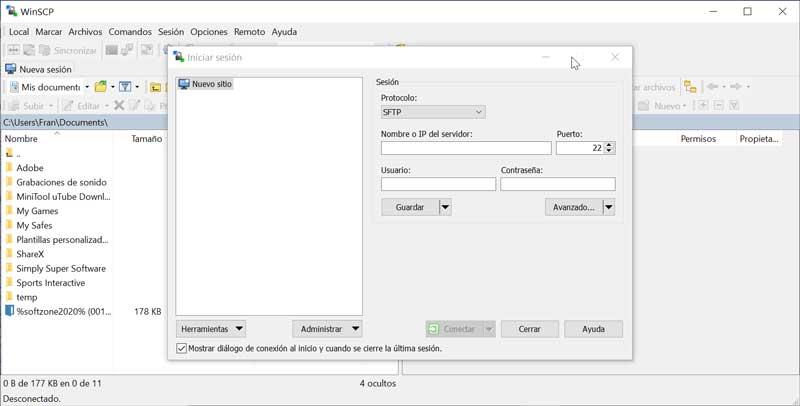Open the Herramientas dropdown button
This screenshot has height=406, width=800.
[x=211, y=329]
